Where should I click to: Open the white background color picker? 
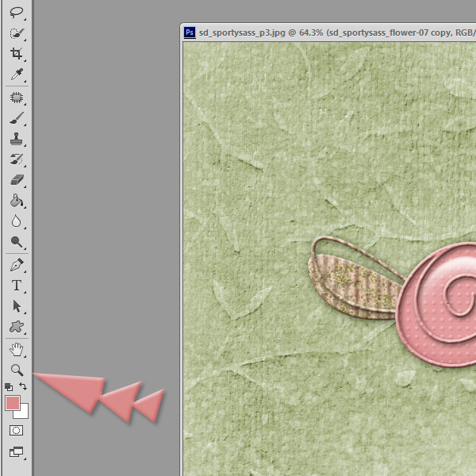click(x=24, y=413)
